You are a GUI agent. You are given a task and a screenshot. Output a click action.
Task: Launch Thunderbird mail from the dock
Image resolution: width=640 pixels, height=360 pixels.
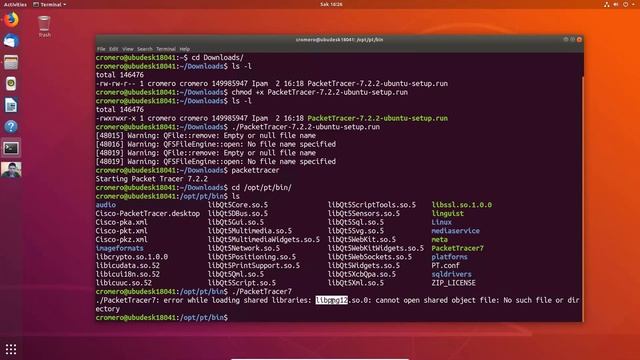pyautogui.click(x=11, y=41)
